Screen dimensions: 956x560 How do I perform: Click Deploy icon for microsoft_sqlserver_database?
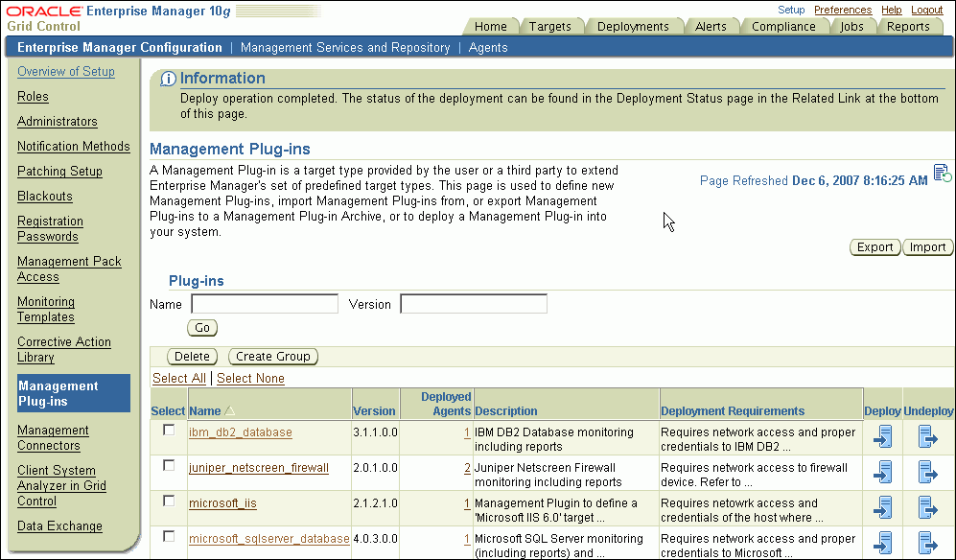pos(883,543)
